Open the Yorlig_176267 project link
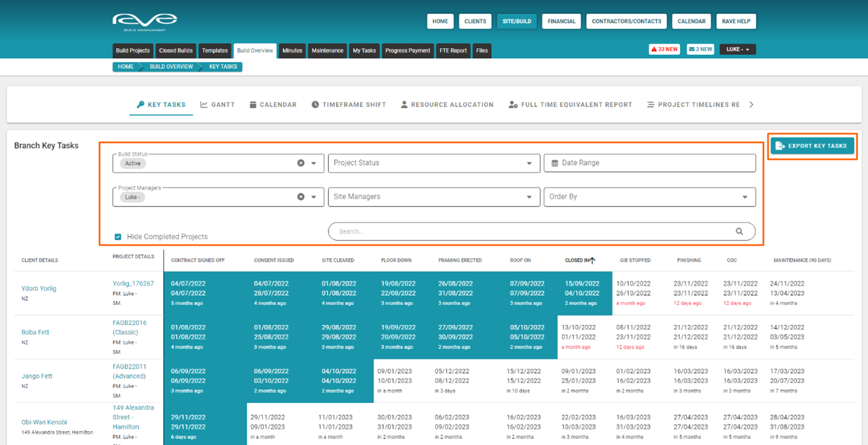 pyautogui.click(x=133, y=283)
